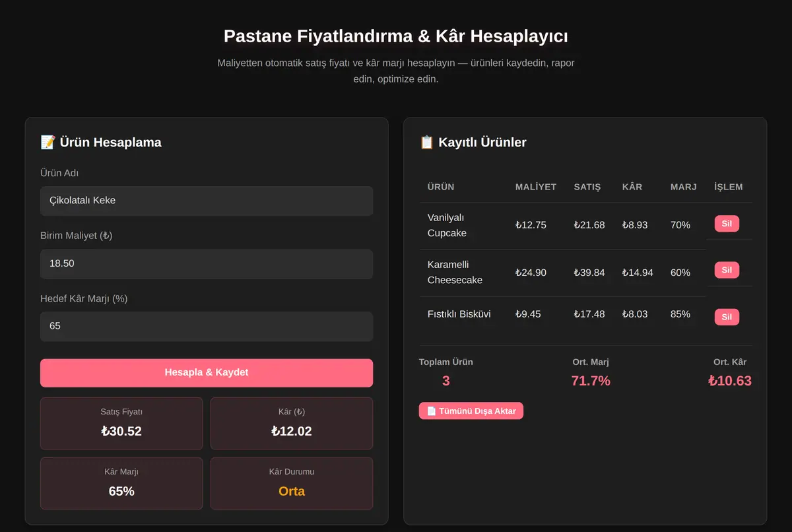Select the Kâr Durumu Orta card
The image size is (792, 532).
tap(292, 483)
